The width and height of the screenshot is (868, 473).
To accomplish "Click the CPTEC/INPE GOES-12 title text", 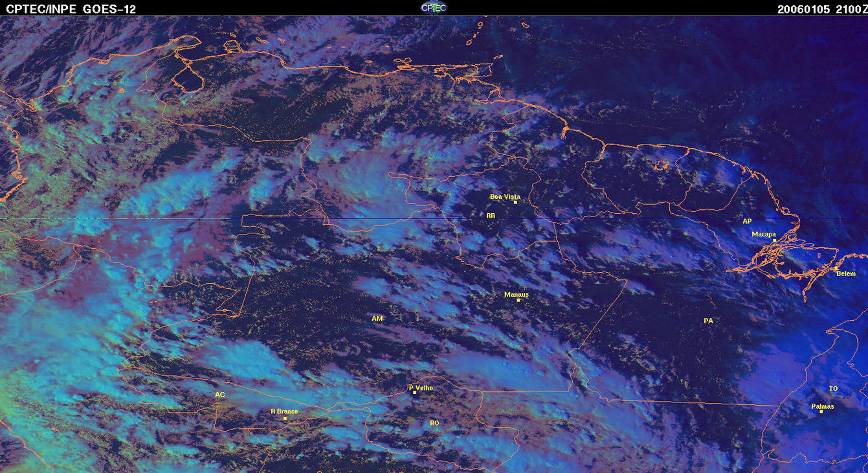I will click(71, 9).
